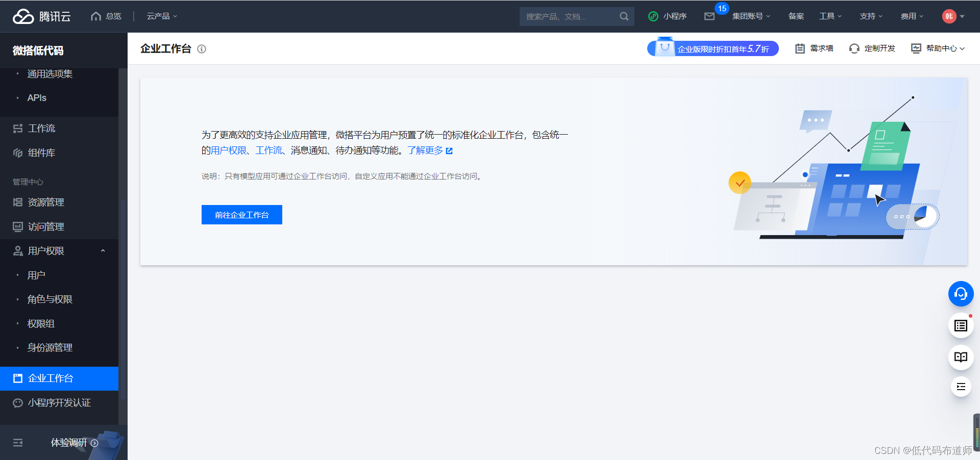Click 定制开发 headset icon
This screenshot has height=460, width=980.
click(x=854, y=48)
